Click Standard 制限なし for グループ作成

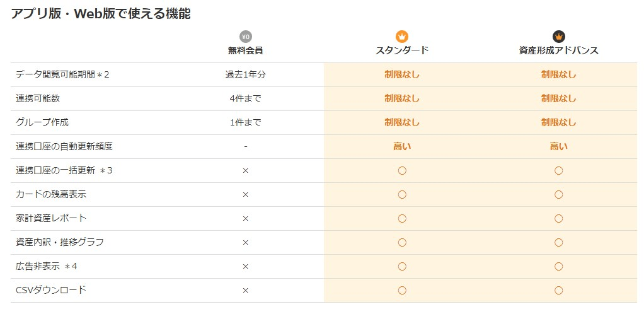(402, 122)
